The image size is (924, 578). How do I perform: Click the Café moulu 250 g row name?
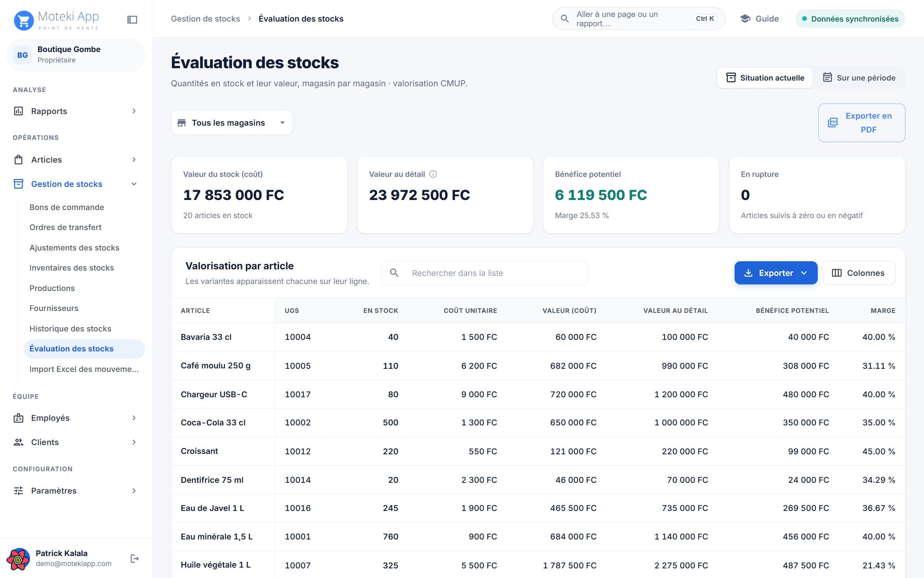[x=216, y=366]
